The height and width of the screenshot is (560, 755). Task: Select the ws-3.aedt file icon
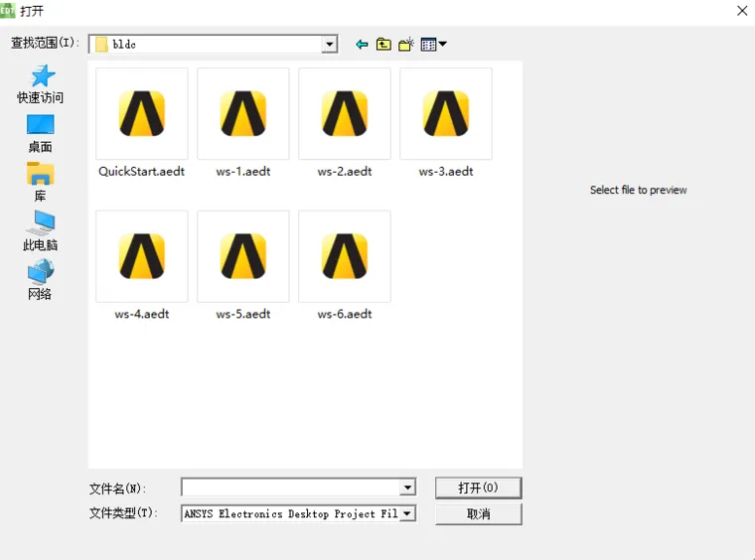tap(446, 113)
